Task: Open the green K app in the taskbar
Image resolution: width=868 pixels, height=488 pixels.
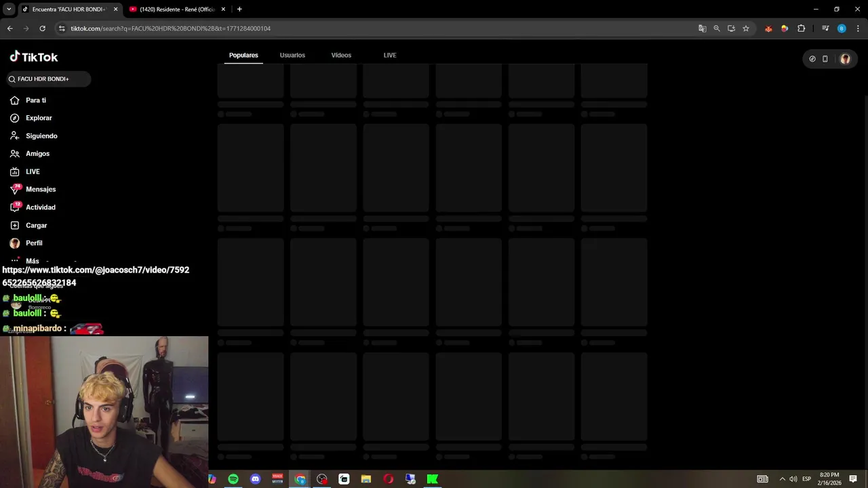Action: pos(433,479)
